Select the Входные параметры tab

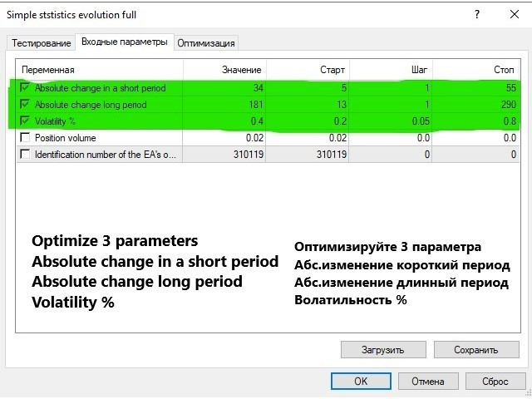tap(123, 42)
